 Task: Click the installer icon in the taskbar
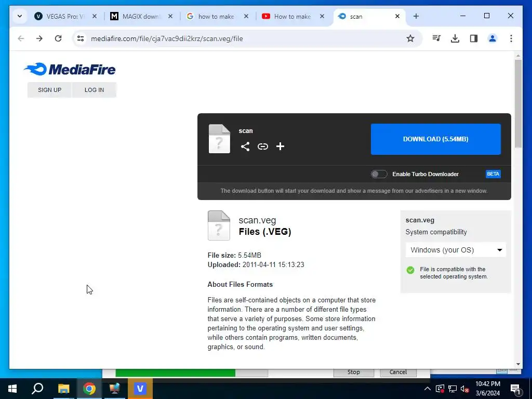(x=115, y=389)
